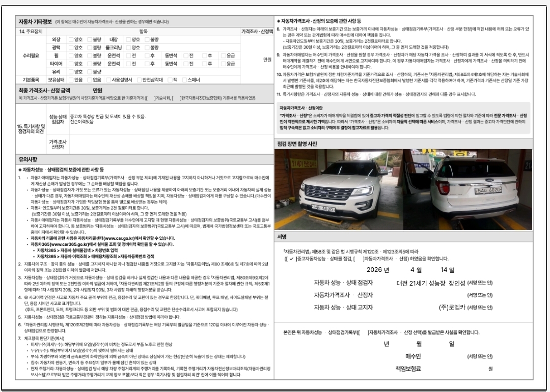The width and height of the screenshot is (550, 392).
Task: Tick 휠 row 동반석 후 checkbox
Action: coord(205,56)
